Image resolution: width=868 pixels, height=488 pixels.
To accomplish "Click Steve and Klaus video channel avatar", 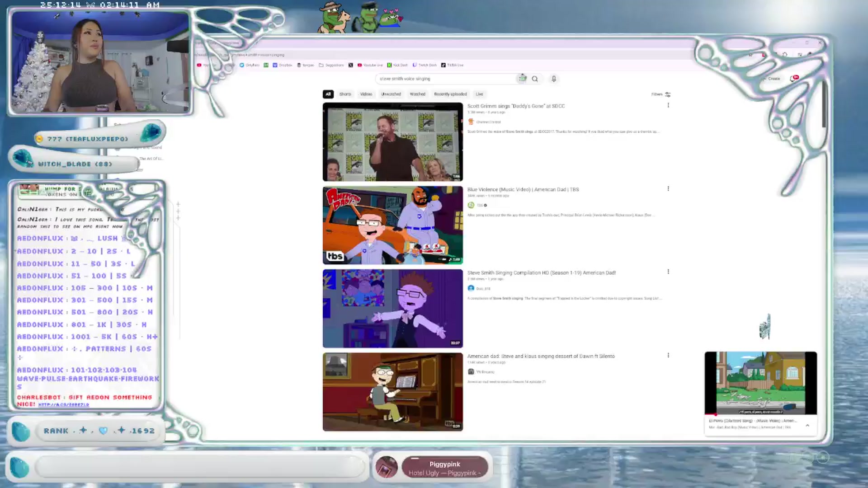I will [x=471, y=372].
